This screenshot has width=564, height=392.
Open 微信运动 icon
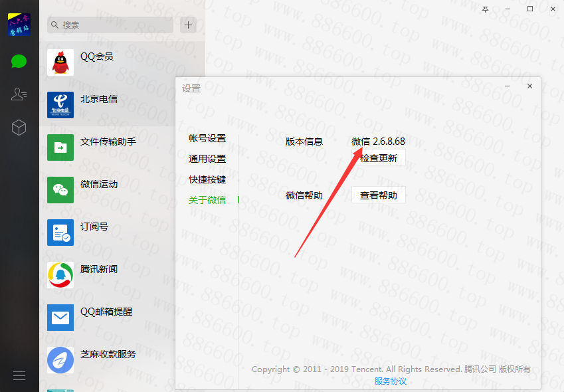pos(60,190)
